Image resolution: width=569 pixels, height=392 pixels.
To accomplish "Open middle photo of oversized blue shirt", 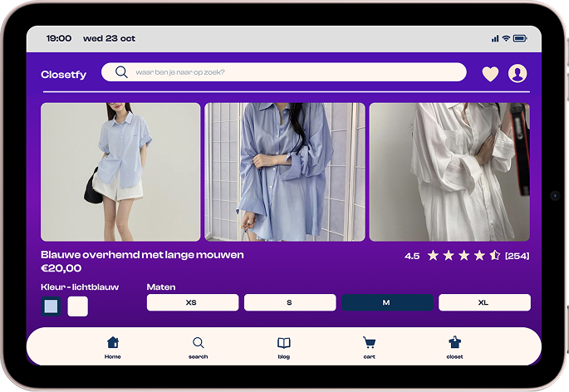I will click(x=284, y=172).
